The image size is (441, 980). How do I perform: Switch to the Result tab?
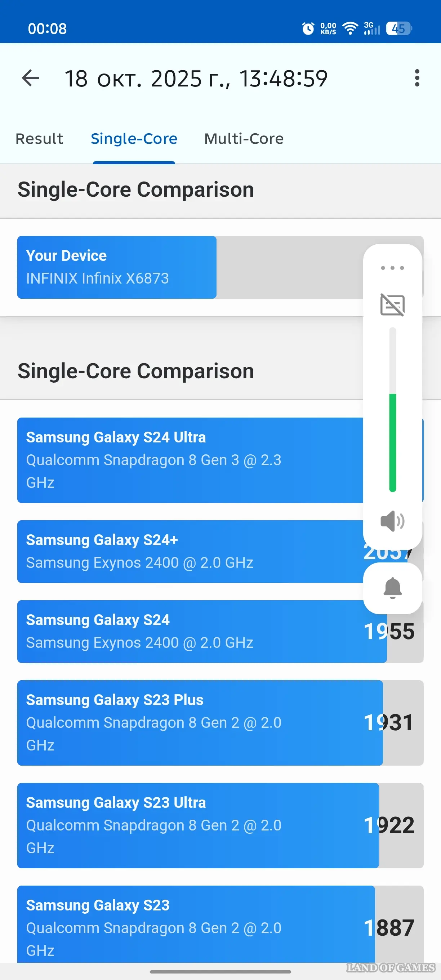click(39, 139)
